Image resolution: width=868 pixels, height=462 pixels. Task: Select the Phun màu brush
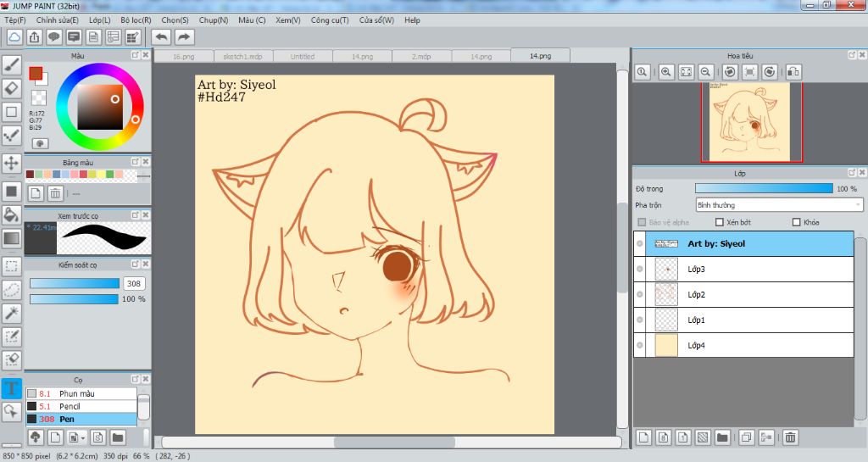pos(81,393)
